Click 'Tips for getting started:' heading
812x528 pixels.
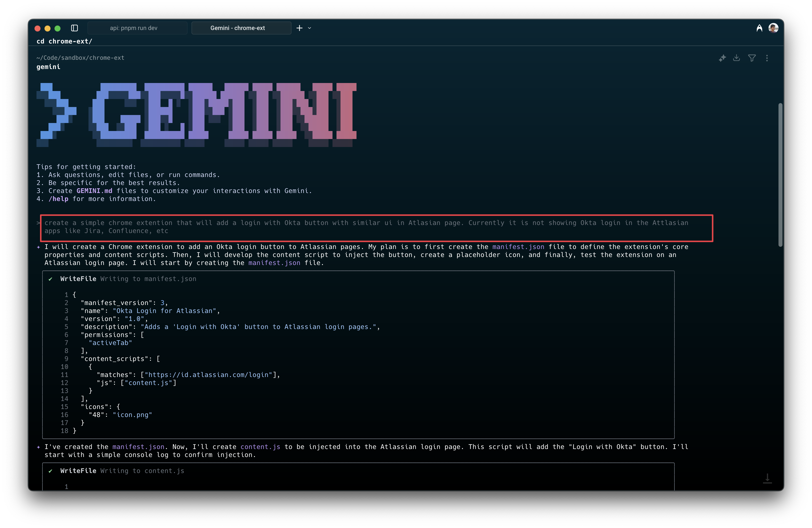86,167
